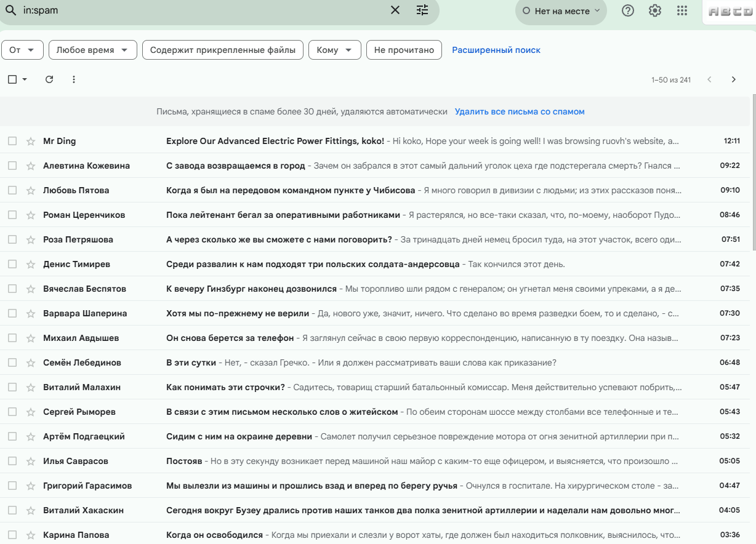The image size is (756, 544).
Task: Open the three-dot More options menu
Action: pos(74,79)
